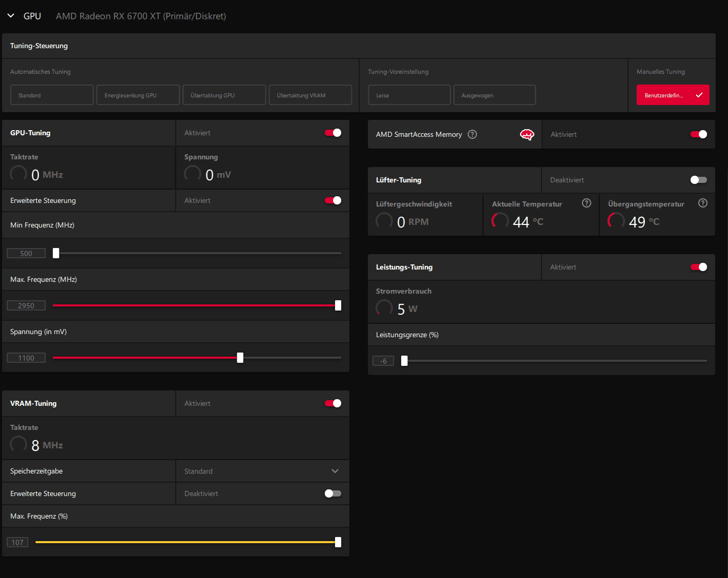
Task: Turn off VRAM-Tuning toggle
Action: point(333,403)
